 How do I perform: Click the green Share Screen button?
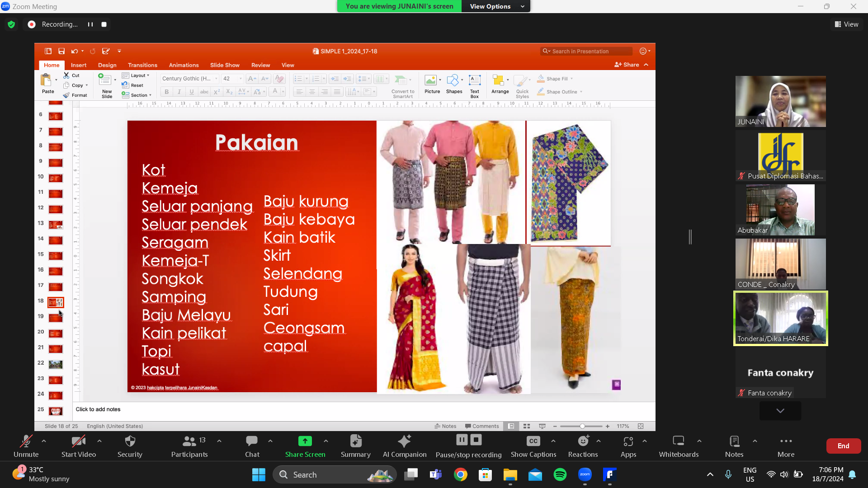tap(305, 445)
